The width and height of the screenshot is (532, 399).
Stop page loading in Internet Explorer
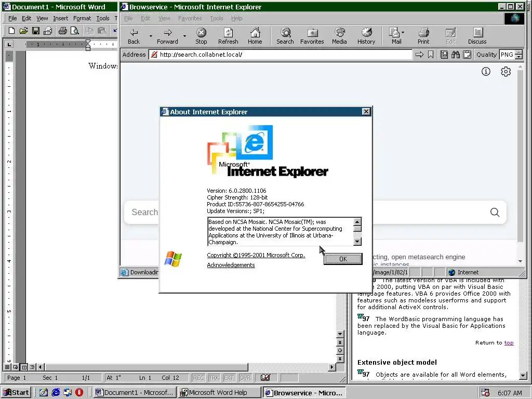201,36
